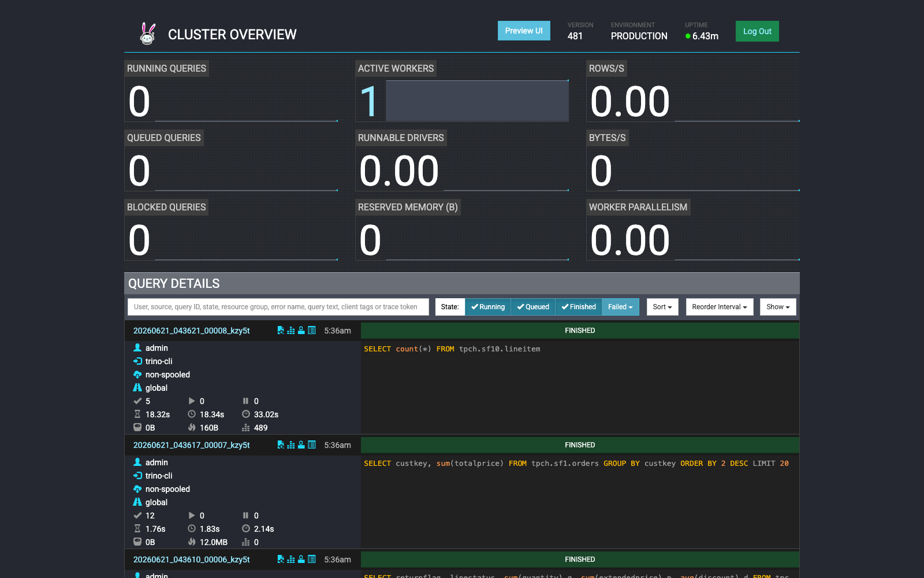Image resolution: width=924 pixels, height=578 pixels.
Task: Click the RESERVED MEMORY (B) label
Action: click(x=408, y=207)
